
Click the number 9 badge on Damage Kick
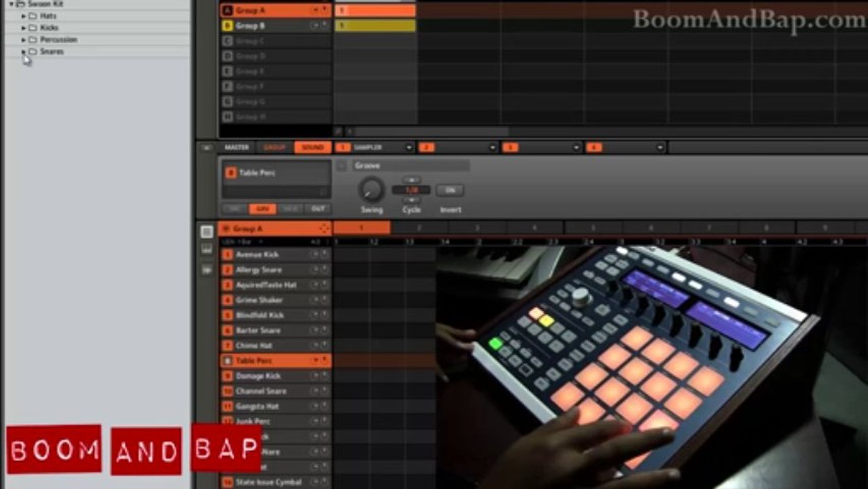[228, 376]
